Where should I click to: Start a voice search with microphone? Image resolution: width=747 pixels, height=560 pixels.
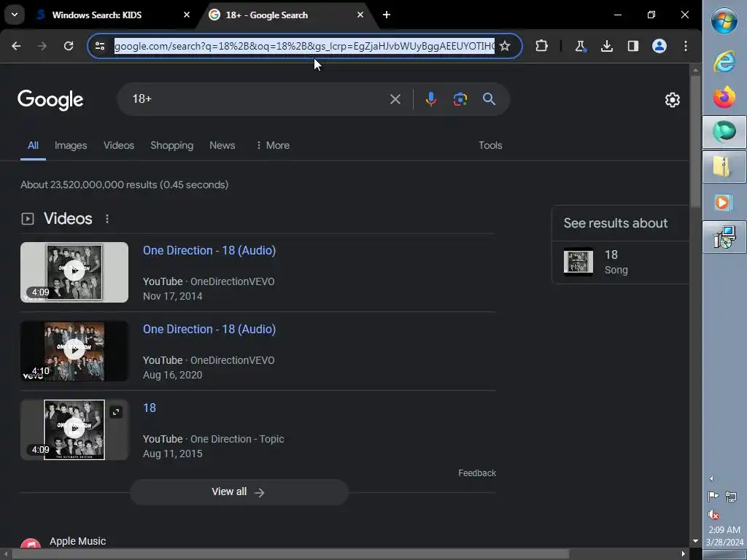pos(430,99)
